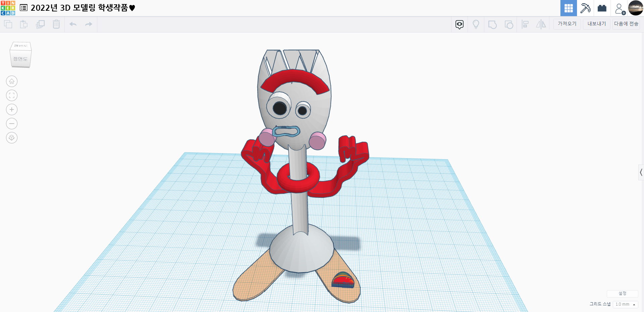
Task: Click the Group shapes icon
Action: [x=492, y=25]
